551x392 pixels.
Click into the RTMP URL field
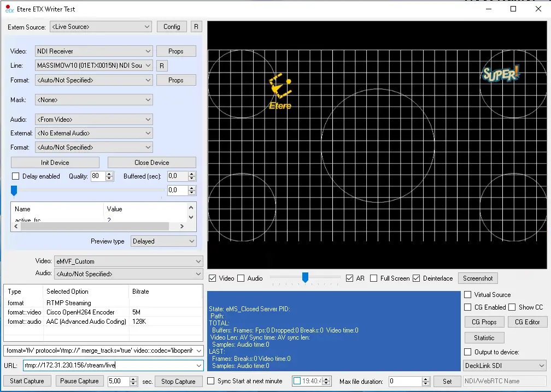pos(109,366)
